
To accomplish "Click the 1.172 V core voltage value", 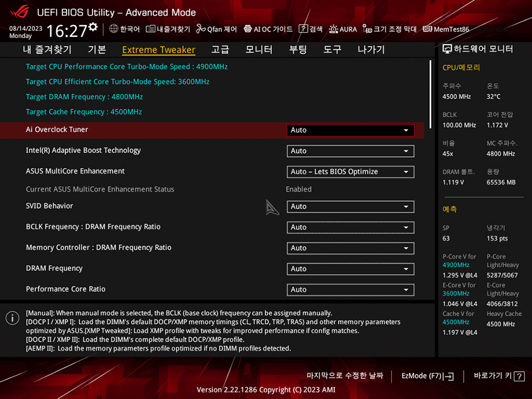I will [x=498, y=125].
